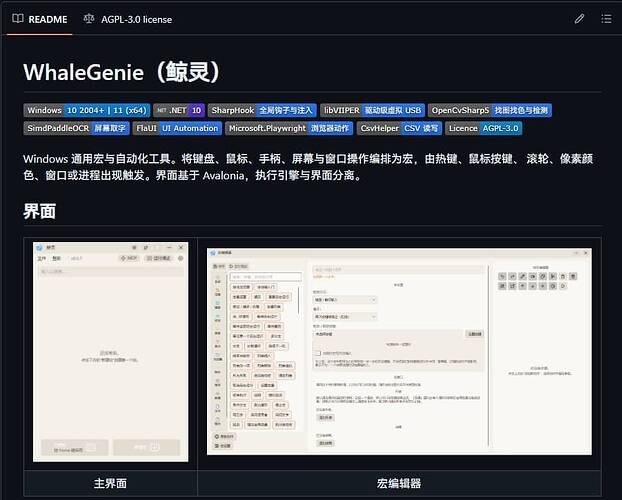Click the Windows 10 2004+ badge
The width and height of the screenshot is (622, 500).
86,110
